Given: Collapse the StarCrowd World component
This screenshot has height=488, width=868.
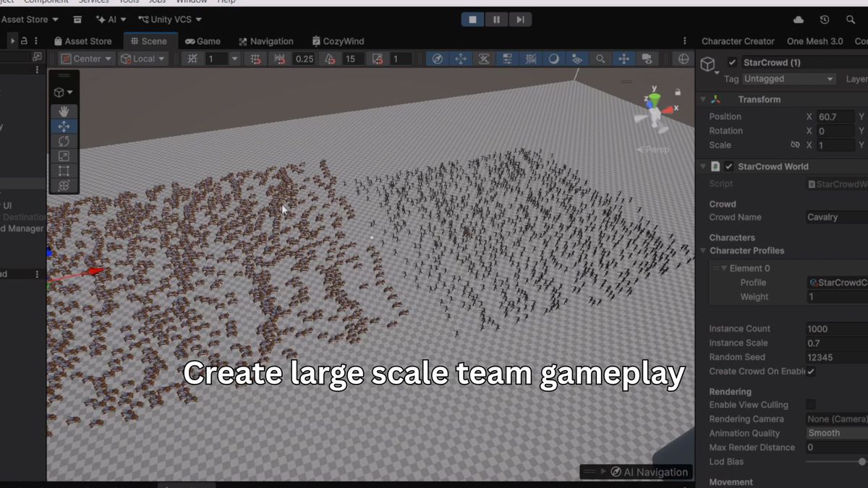Looking at the screenshot, I should point(702,166).
